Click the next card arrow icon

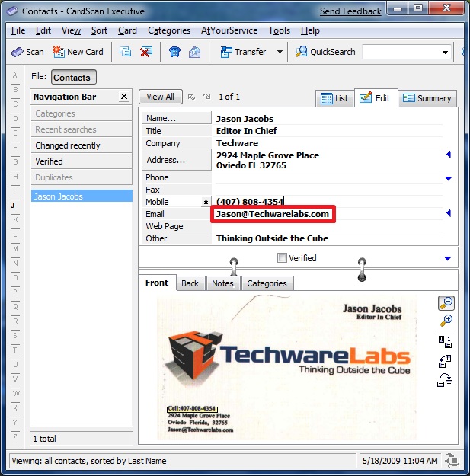tap(207, 97)
